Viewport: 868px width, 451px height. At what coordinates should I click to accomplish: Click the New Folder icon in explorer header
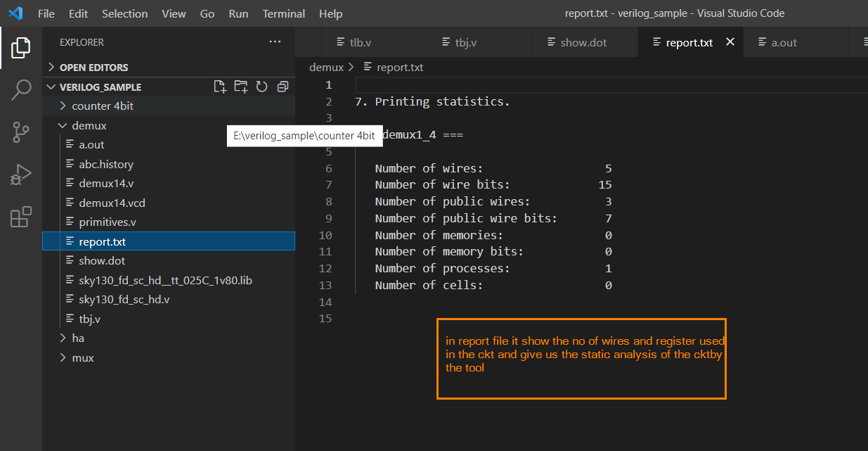241,87
